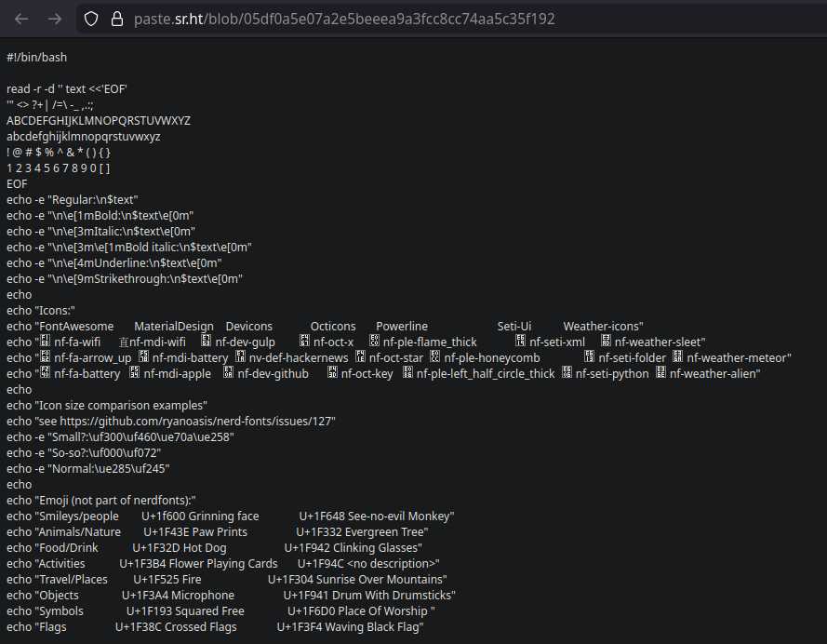Click the glyph icon before nf-seti-folder
This screenshot has height=644, width=827.
point(589,358)
